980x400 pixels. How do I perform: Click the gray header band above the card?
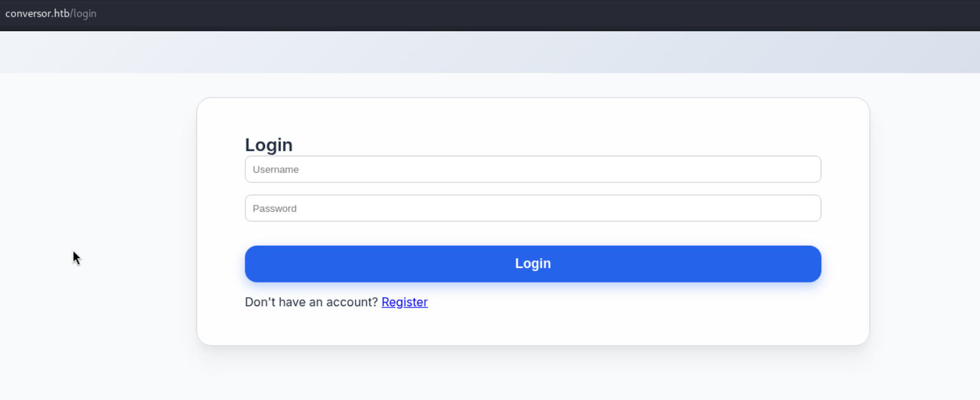click(x=489, y=52)
